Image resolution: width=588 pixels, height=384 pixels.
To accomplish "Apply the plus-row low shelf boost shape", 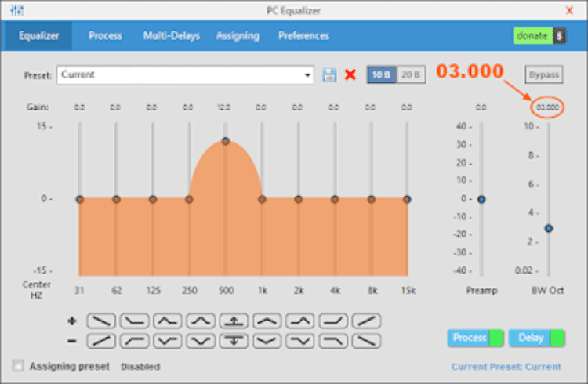I will point(134,321).
